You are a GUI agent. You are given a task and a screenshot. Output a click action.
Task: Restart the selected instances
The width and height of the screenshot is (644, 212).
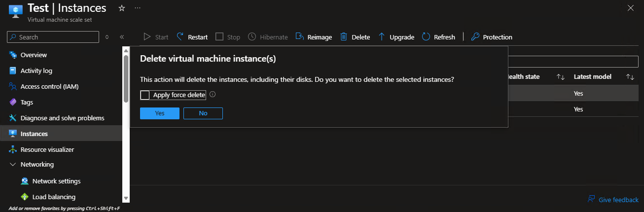coord(192,37)
